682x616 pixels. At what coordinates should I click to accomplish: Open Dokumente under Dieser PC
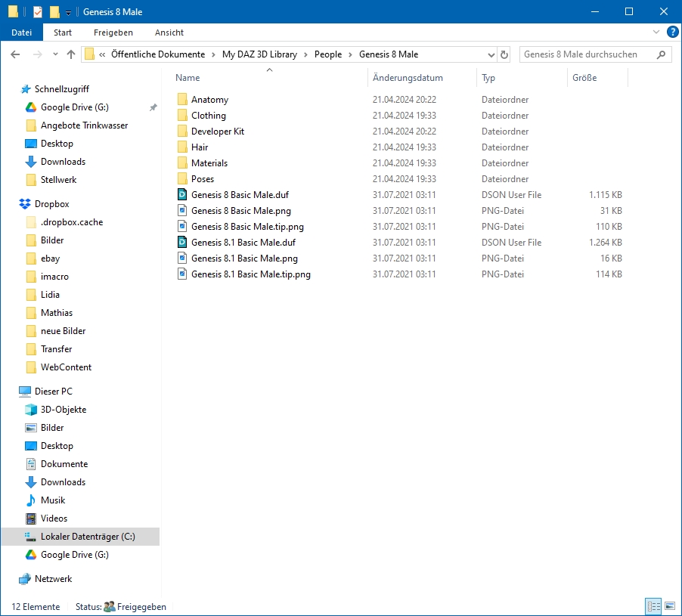[64, 464]
